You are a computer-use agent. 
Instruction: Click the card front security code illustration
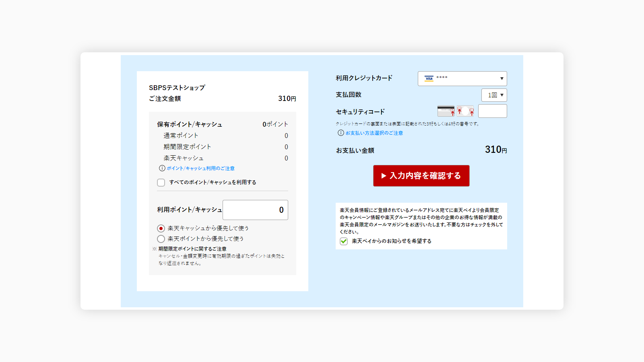pos(465,111)
